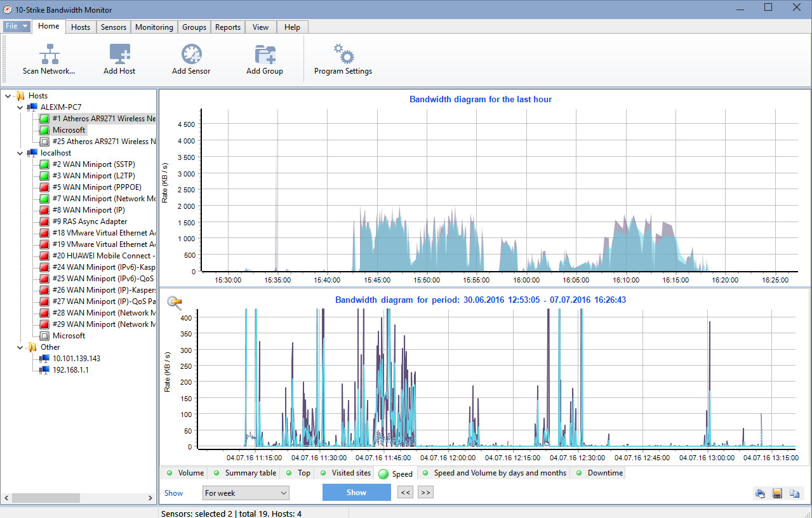Open Program Settings gears icon
The height and width of the screenshot is (518, 812).
coord(343,53)
